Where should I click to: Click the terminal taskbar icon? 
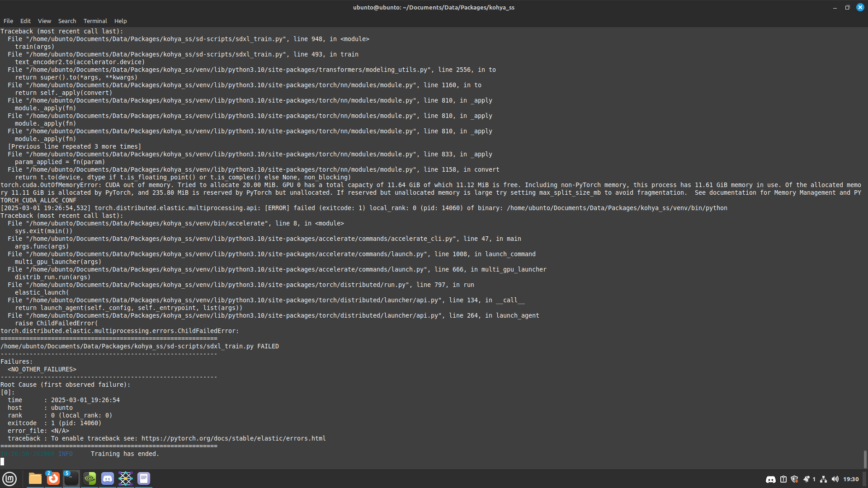(71, 479)
